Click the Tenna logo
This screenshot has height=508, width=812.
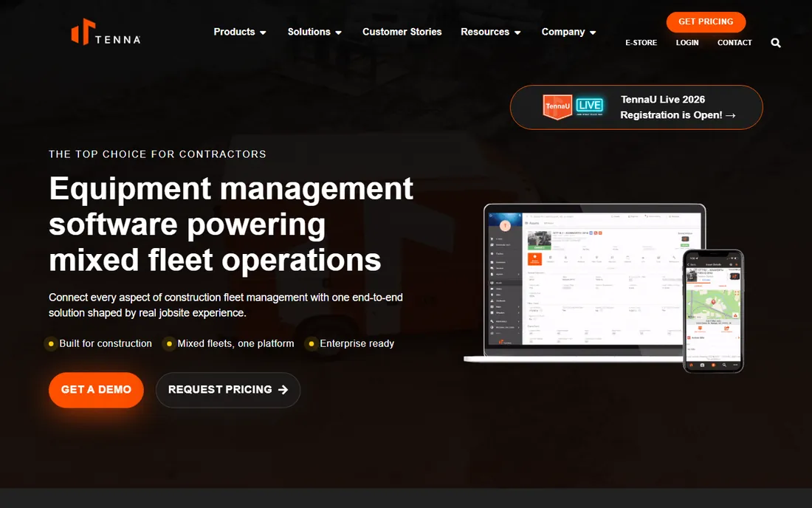[106, 32]
